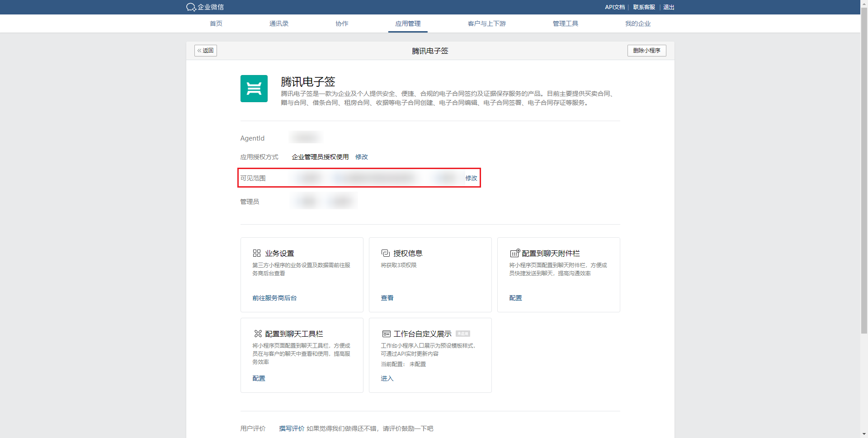
Task: Click the 工作台自定义展示 icon
Action: pos(387,334)
